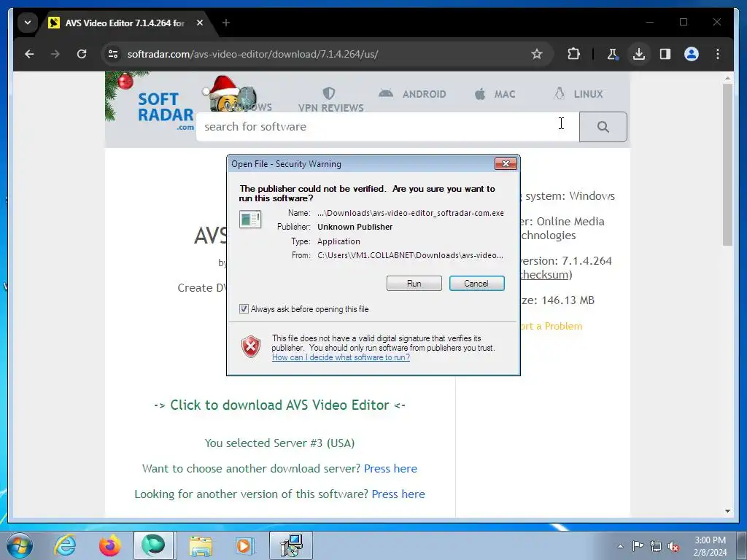Screen dimensions: 747x560
Task: Close the Security Warning dialog with red X
Action: (506, 164)
